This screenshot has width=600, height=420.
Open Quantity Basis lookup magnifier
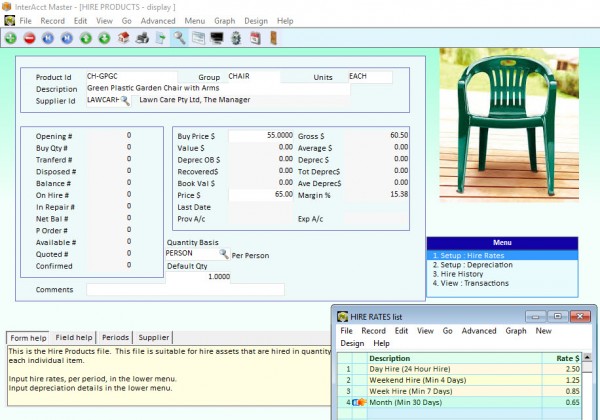click(224, 254)
